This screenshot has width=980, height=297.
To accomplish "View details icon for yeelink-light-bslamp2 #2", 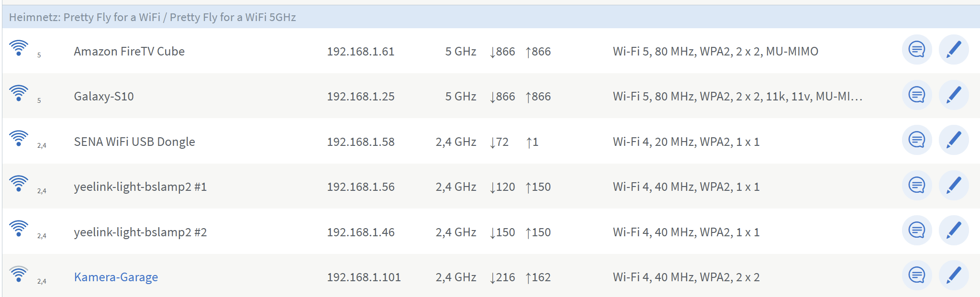I will pyautogui.click(x=916, y=230).
